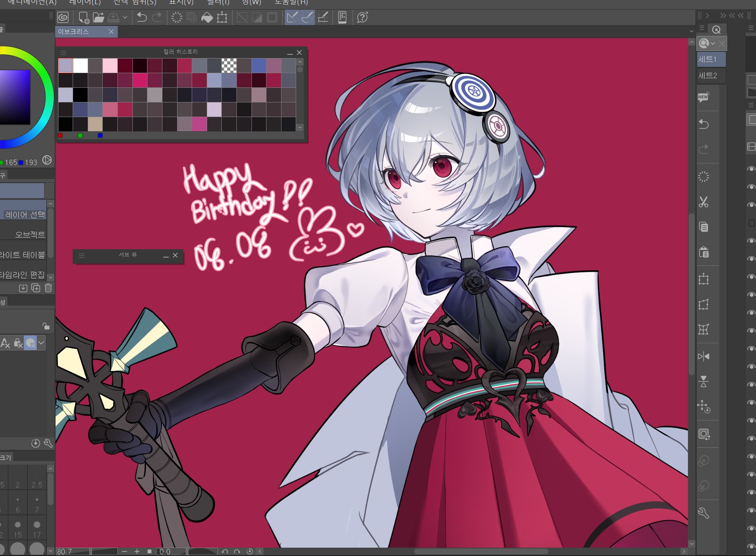Image resolution: width=756 pixels, height=556 pixels.
Task: Open 애니메이션(A) menu
Action: coord(32,3)
